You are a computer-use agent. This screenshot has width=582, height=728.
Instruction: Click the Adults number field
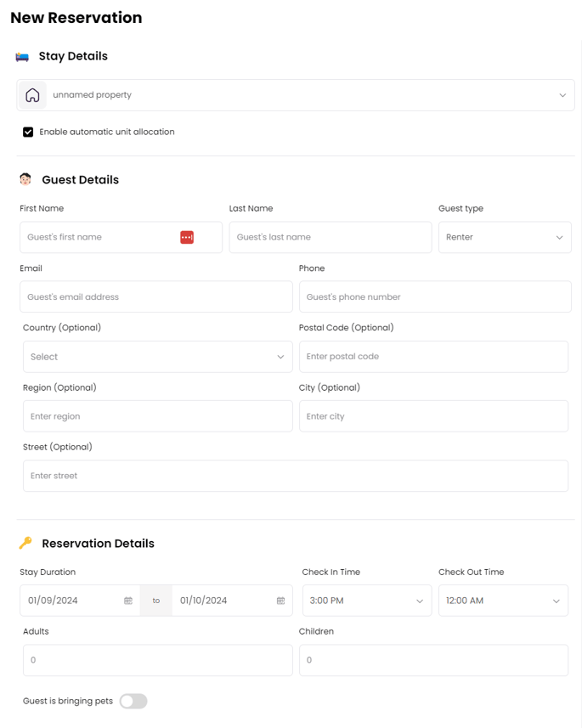click(158, 660)
